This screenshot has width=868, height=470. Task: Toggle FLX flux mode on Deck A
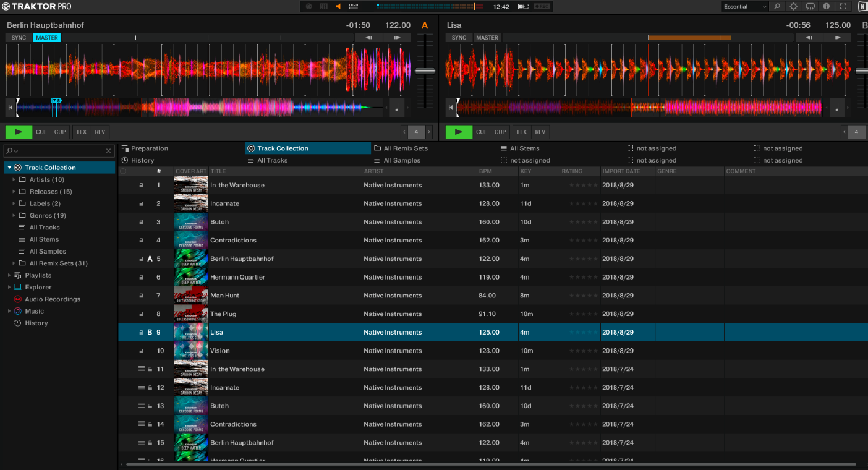pyautogui.click(x=82, y=132)
